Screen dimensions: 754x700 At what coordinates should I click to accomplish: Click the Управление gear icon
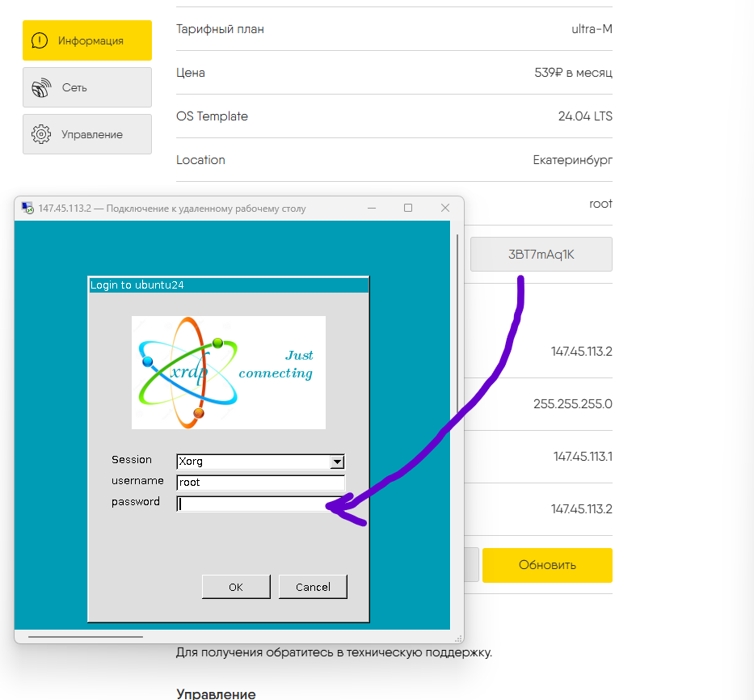click(x=41, y=134)
